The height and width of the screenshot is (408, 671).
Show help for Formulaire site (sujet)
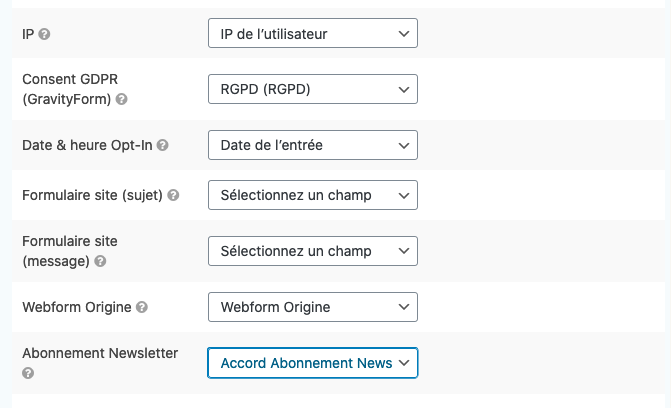point(173,195)
